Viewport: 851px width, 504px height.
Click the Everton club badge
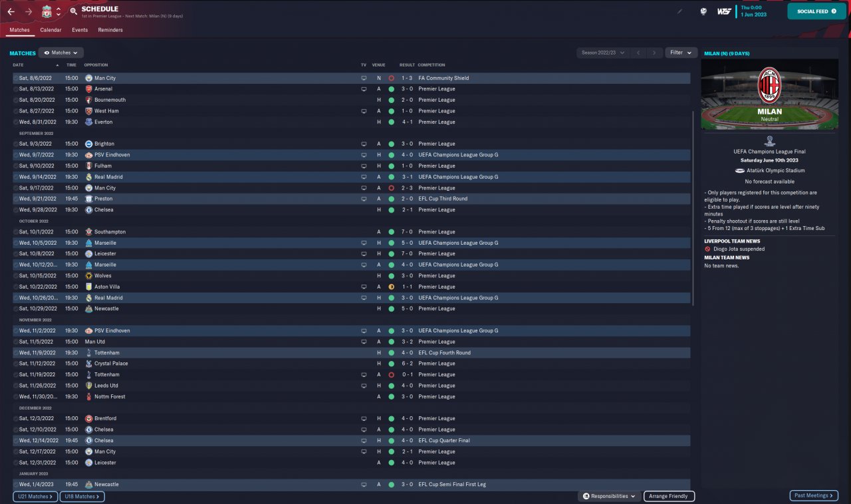tap(88, 122)
